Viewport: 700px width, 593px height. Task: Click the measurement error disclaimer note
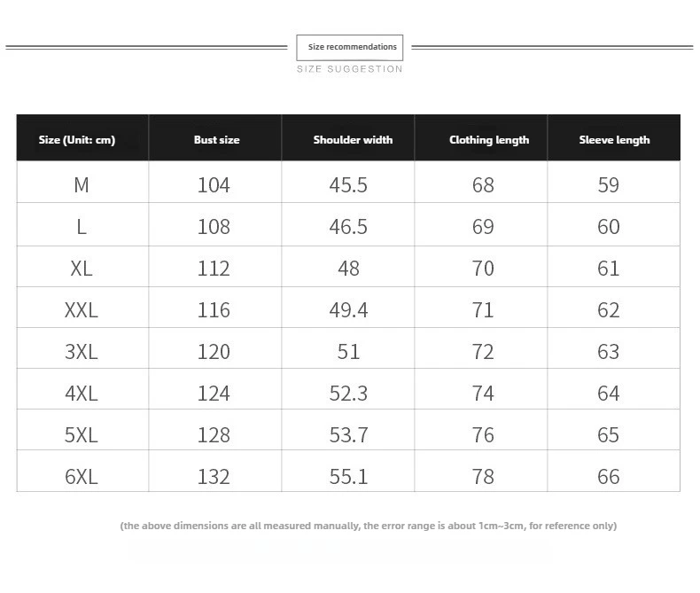point(369,526)
